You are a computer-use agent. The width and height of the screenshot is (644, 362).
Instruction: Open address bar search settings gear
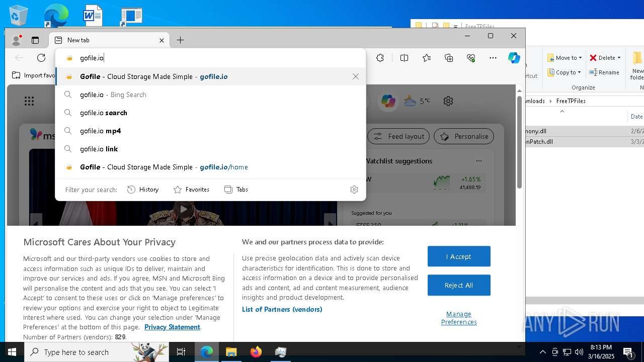354,190
